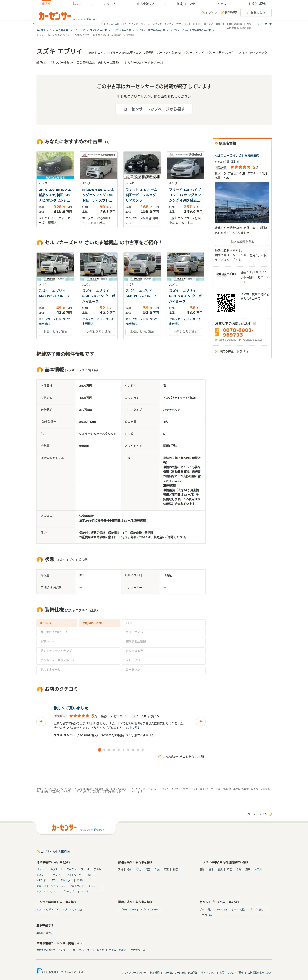This screenshot has width=308, height=980.
Task: Open the ZR-V 2.0 e:HEV Z car photo
Action: [x=55, y=166]
